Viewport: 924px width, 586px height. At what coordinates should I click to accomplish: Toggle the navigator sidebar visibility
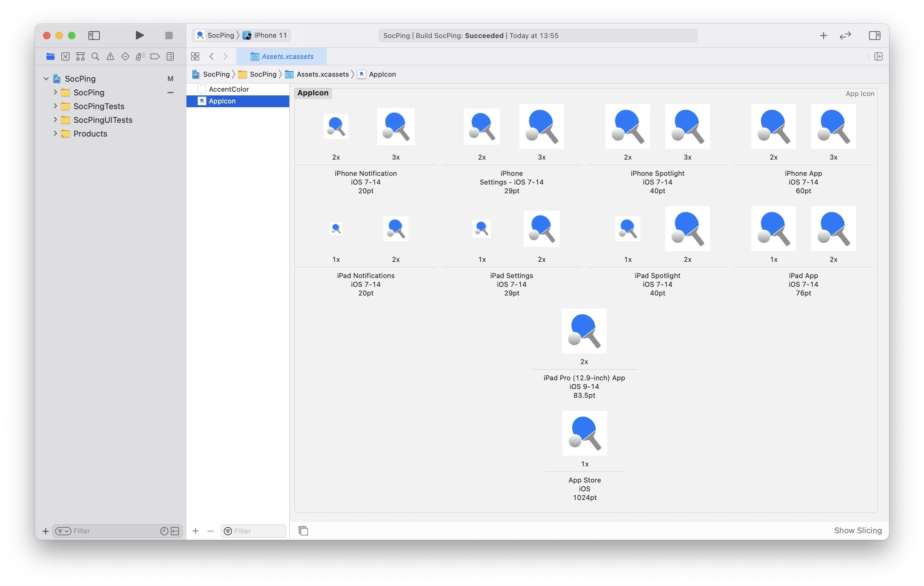click(x=94, y=35)
